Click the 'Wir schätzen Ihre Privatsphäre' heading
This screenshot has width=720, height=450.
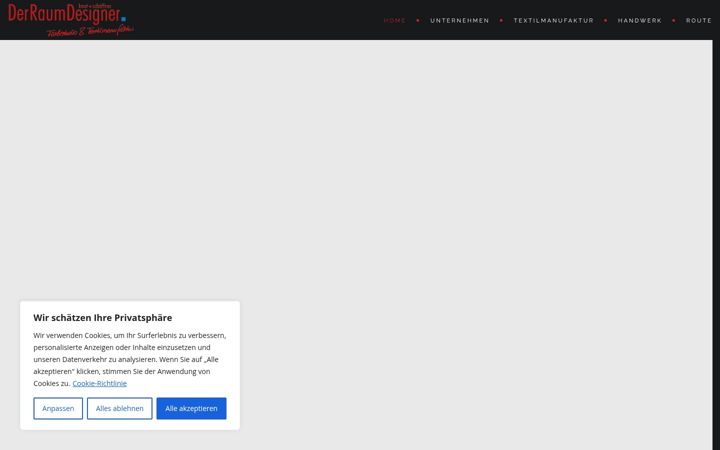pos(103,318)
